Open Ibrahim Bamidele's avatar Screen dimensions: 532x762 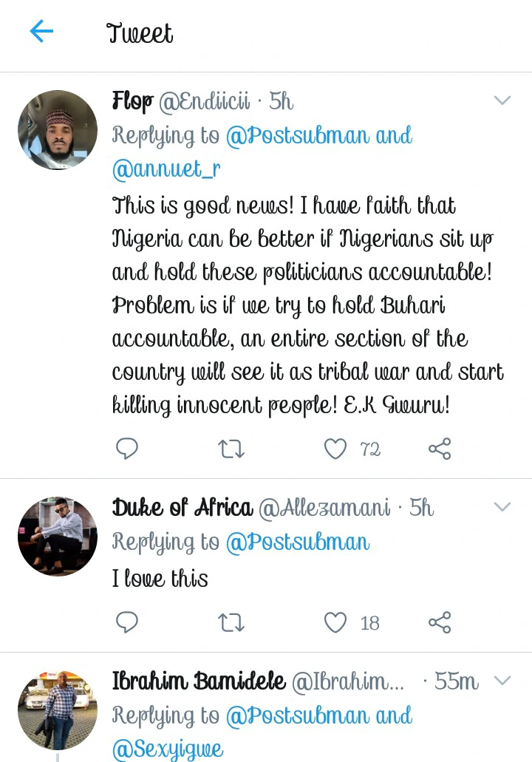click(x=58, y=710)
